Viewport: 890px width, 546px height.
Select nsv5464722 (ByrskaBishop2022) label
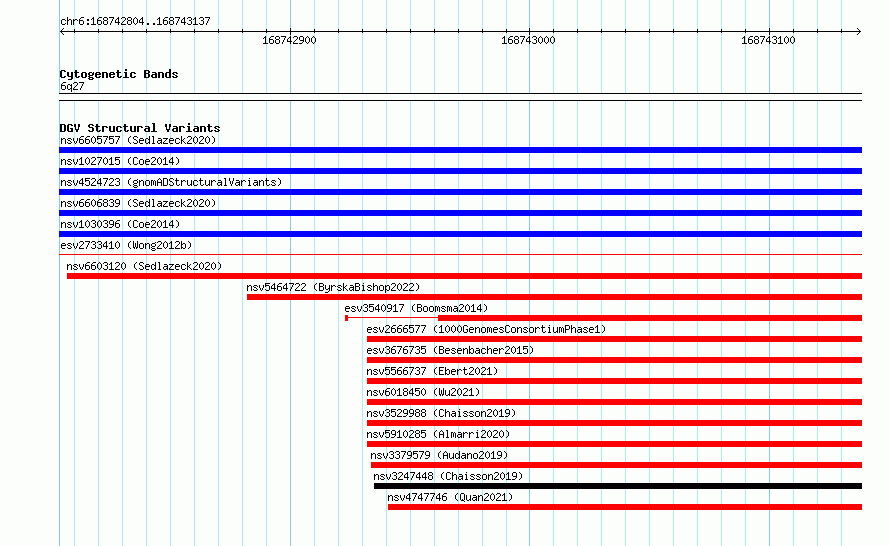point(333,287)
